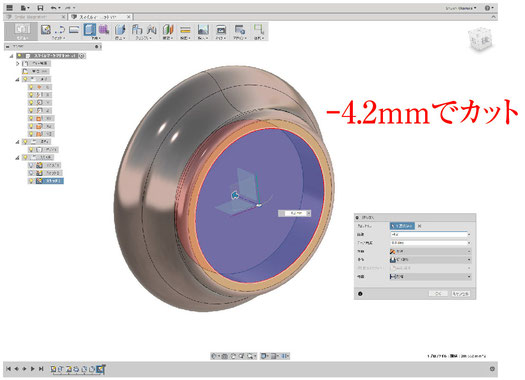Screen dimensions: 525x380
Task: Click the view cube in top-right corner
Action: [x=480, y=40]
